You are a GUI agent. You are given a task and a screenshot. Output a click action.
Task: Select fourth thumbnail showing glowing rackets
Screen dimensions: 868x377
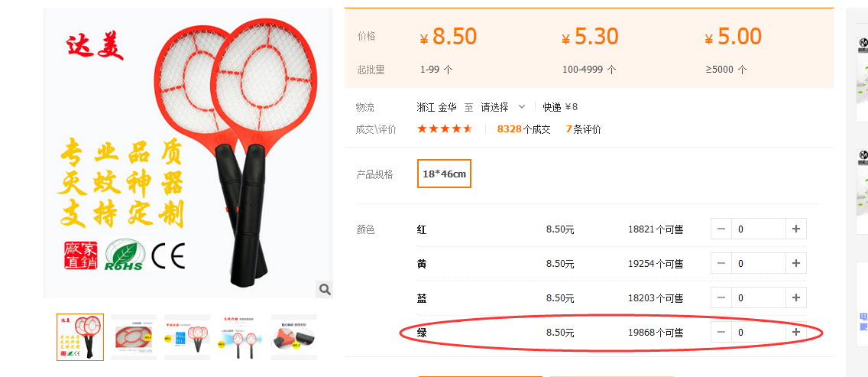point(241,337)
